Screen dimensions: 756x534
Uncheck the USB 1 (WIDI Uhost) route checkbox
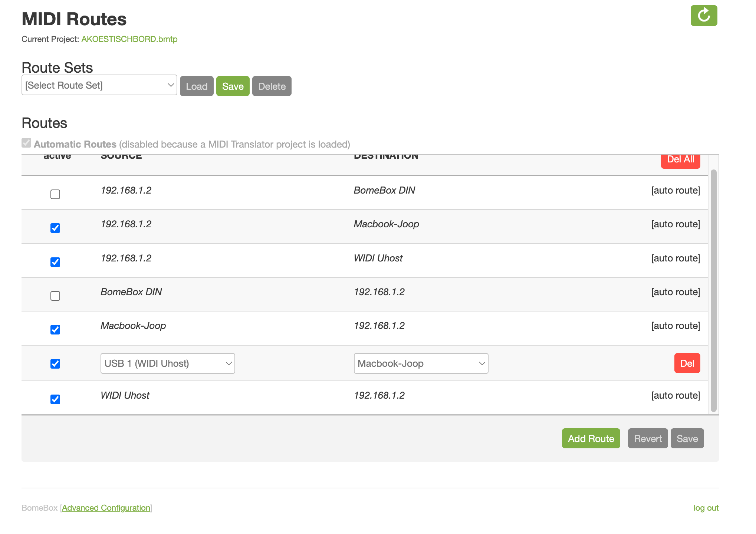(x=55, y=364)
